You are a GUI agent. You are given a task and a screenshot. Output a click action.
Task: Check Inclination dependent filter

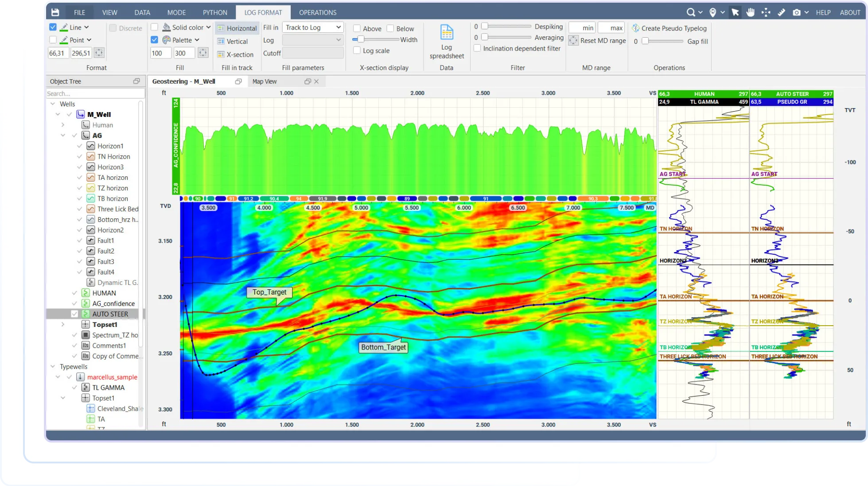tap(477, 48)
